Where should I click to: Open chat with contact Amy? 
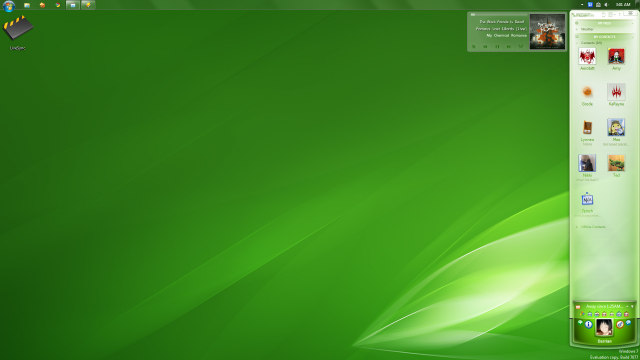[x=616, y=56]
